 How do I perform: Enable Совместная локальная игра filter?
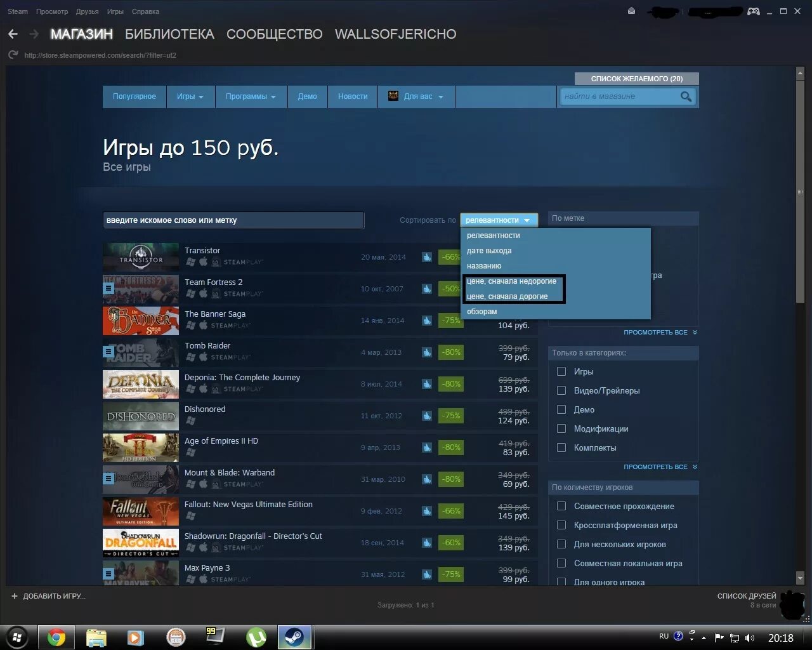561,563
